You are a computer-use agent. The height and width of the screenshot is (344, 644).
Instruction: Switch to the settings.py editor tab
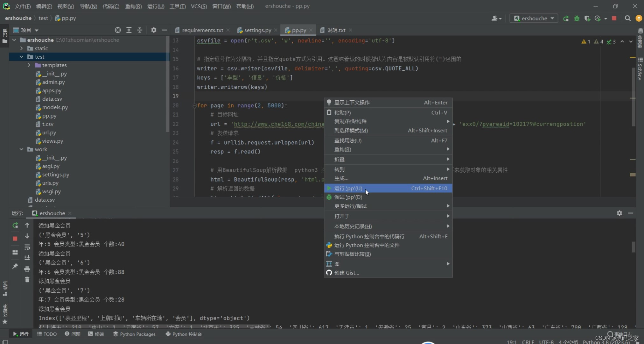pyautogui.click(x=257, y=30)
